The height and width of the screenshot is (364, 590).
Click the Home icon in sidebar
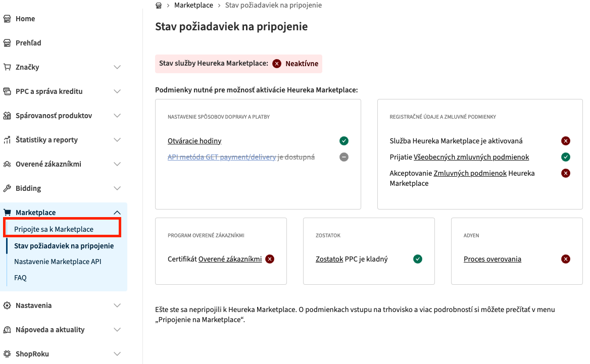pyautogui.click(x=7, y=19)
